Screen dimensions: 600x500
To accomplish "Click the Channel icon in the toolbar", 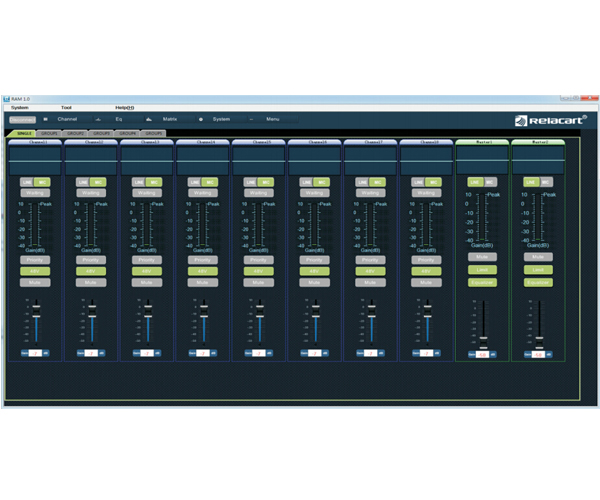I will pyautogui.click(x=46, y=119).
